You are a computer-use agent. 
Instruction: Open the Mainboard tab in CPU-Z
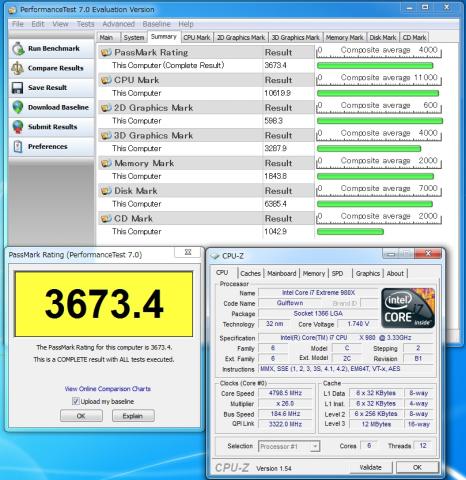282,274
